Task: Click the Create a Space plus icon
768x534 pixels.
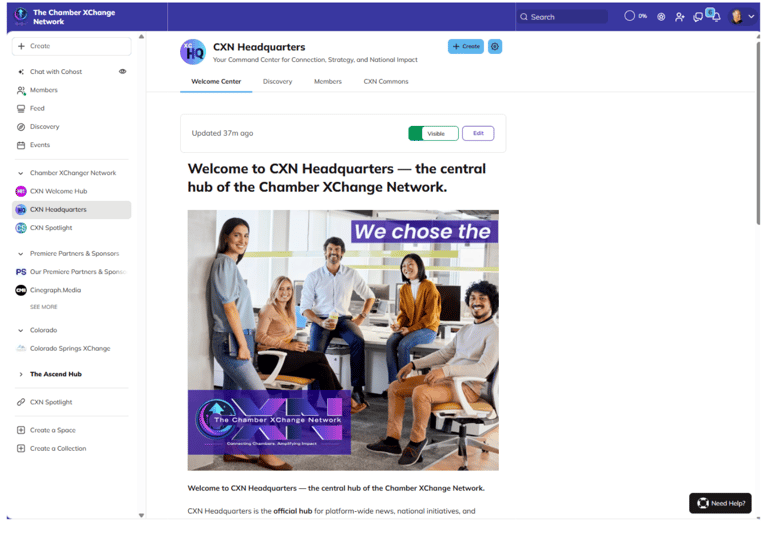Action: [21, 430]
